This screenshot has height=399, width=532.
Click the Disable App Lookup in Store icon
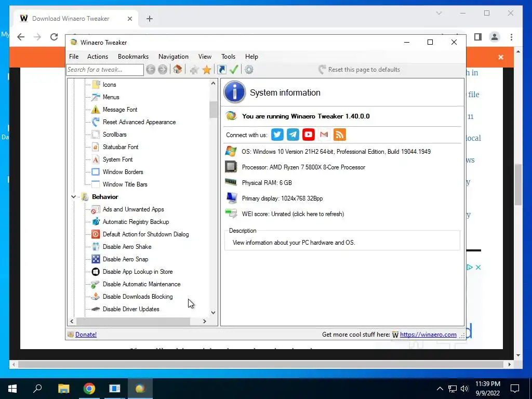pos(96,272)
